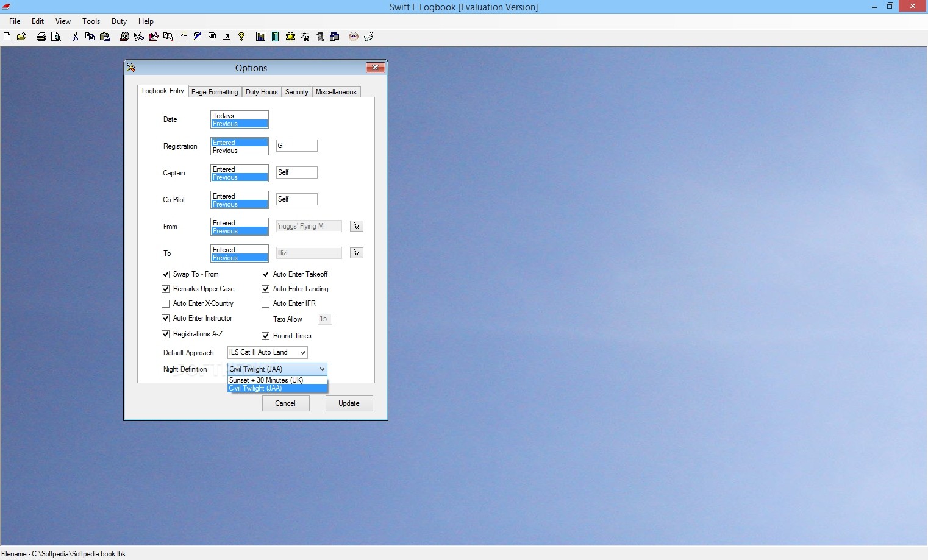Click the Registration prefix field containing G-

pyautogui.click(x=297, y=146)
